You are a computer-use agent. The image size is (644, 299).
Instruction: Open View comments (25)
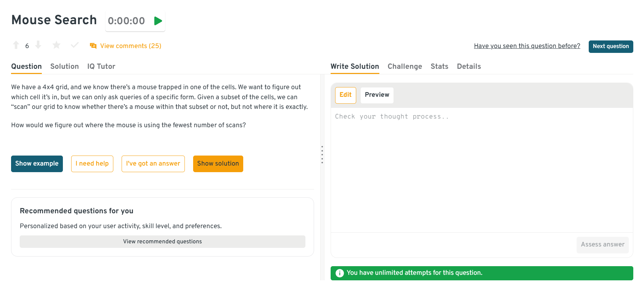[131, 46]
